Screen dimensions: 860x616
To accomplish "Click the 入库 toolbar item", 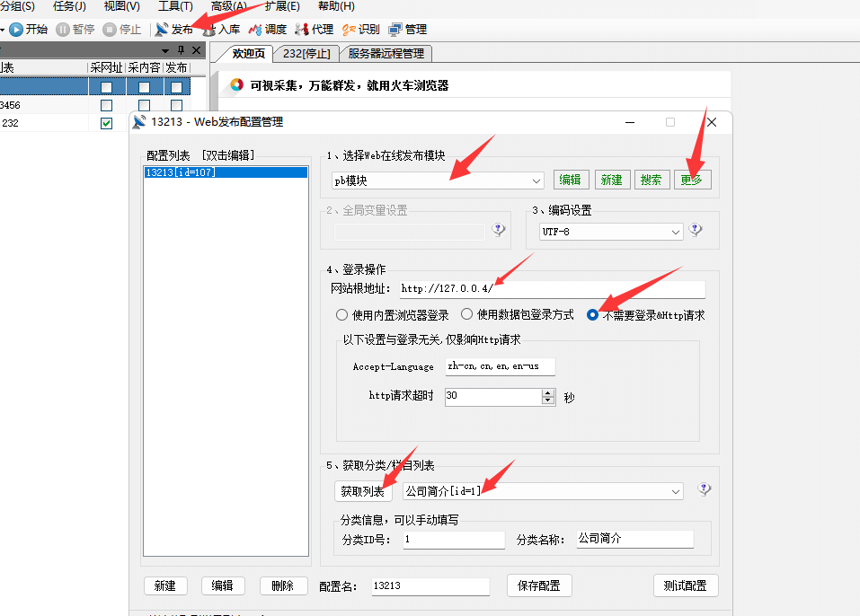I will [x=221, y=29].
